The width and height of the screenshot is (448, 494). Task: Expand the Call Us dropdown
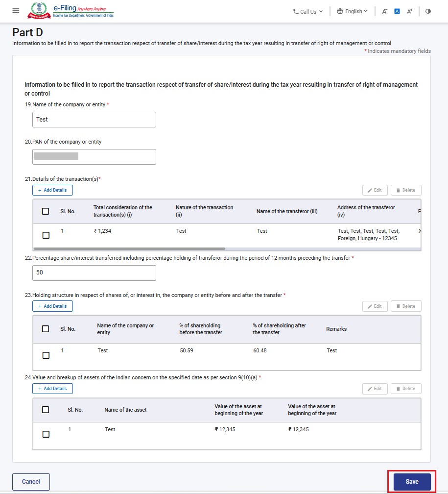[308, 12]
